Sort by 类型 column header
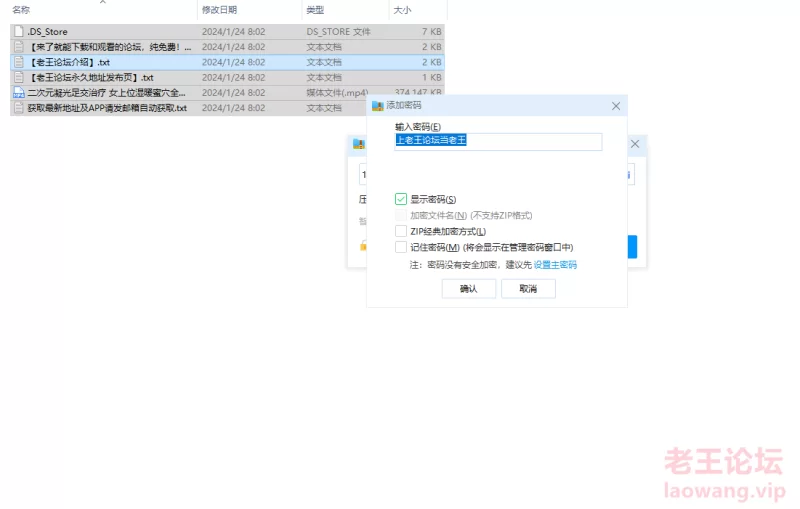800x509 pixels. click(315, 10)
